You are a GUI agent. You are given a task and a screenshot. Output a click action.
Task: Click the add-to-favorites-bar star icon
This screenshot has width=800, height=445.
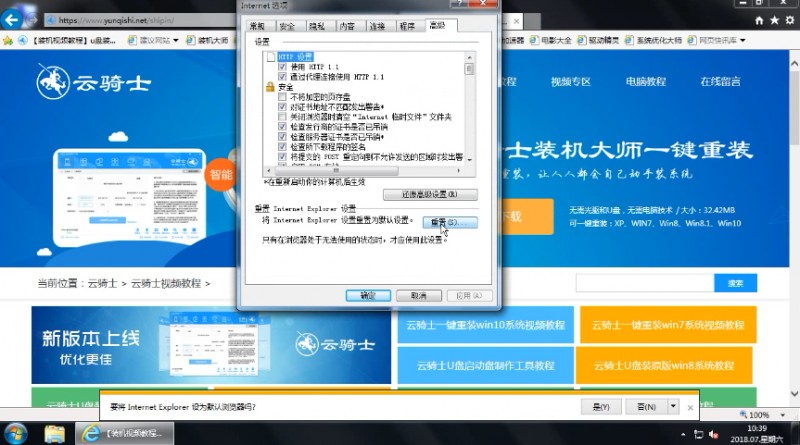coord(8,40)
